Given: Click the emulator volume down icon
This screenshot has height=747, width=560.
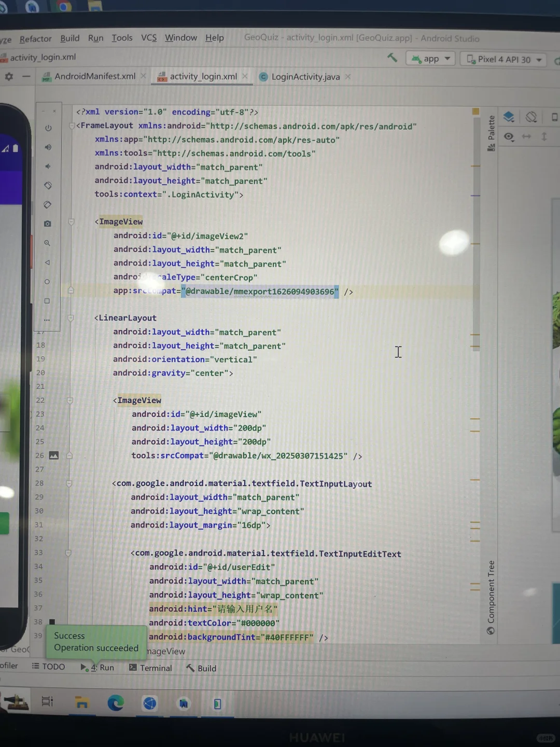Looking at the screenshot, I should tap(48, 166).
